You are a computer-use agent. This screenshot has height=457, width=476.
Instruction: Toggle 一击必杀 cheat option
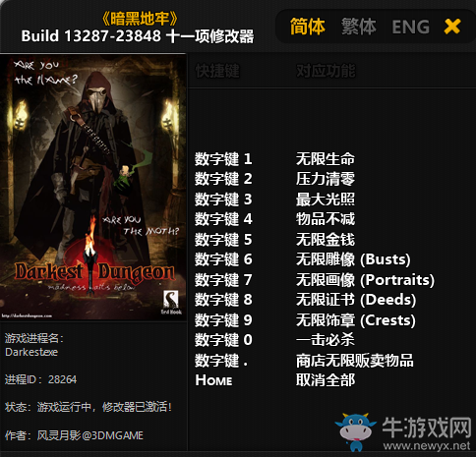click(x=326, y=340)
